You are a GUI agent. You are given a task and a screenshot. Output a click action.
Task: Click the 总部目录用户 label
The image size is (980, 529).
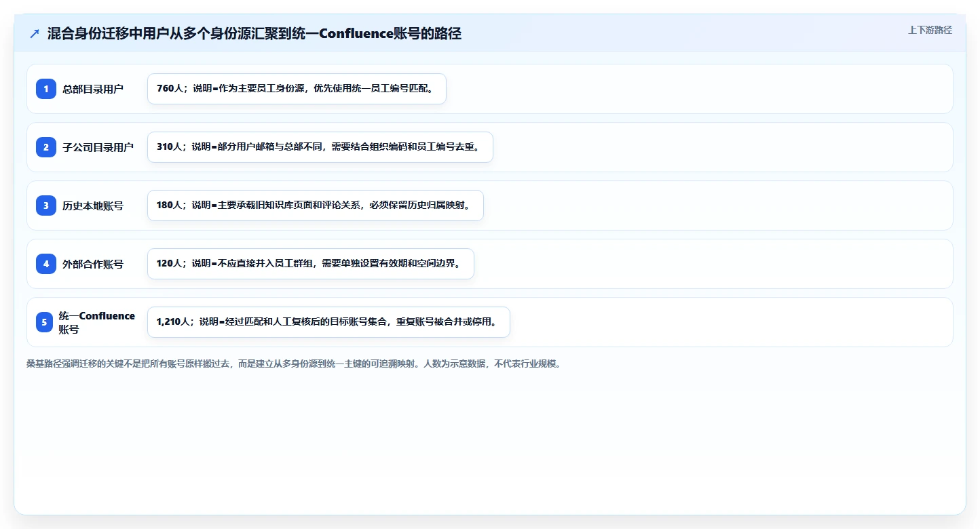[x=93, y=89]
